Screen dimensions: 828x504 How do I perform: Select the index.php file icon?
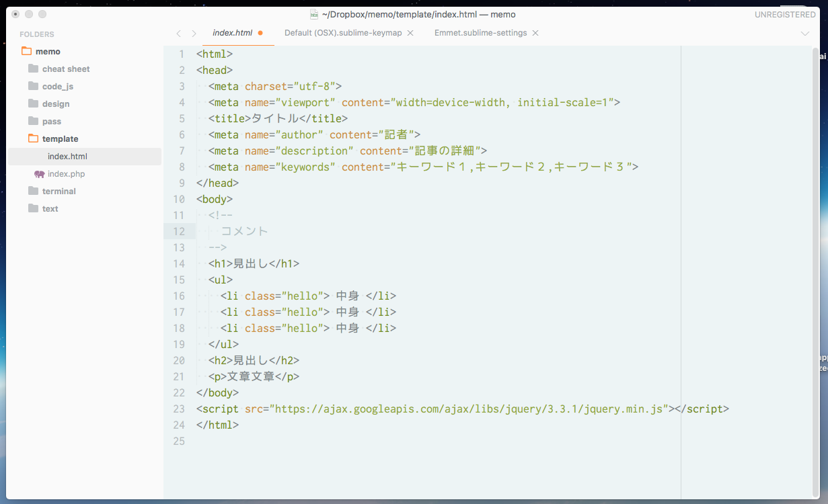pos(40,173)
